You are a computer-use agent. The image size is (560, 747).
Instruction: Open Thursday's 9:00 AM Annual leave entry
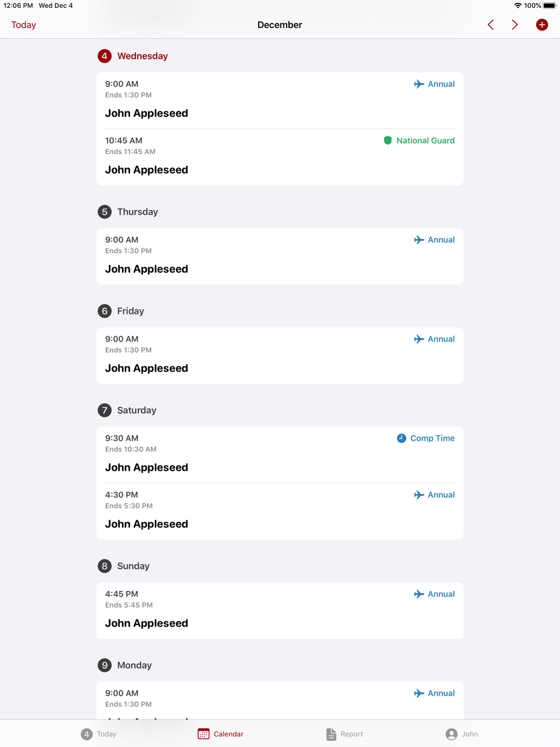280,256
